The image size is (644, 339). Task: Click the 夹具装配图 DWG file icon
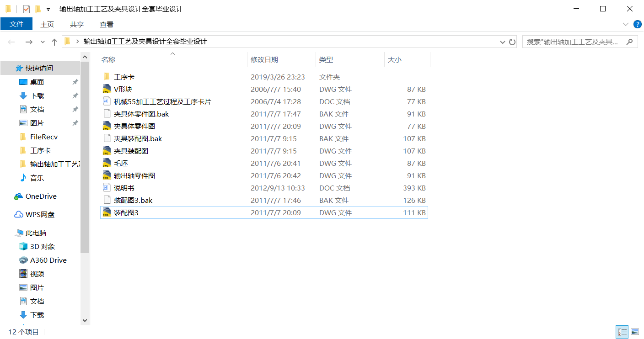tap(107, 151)
